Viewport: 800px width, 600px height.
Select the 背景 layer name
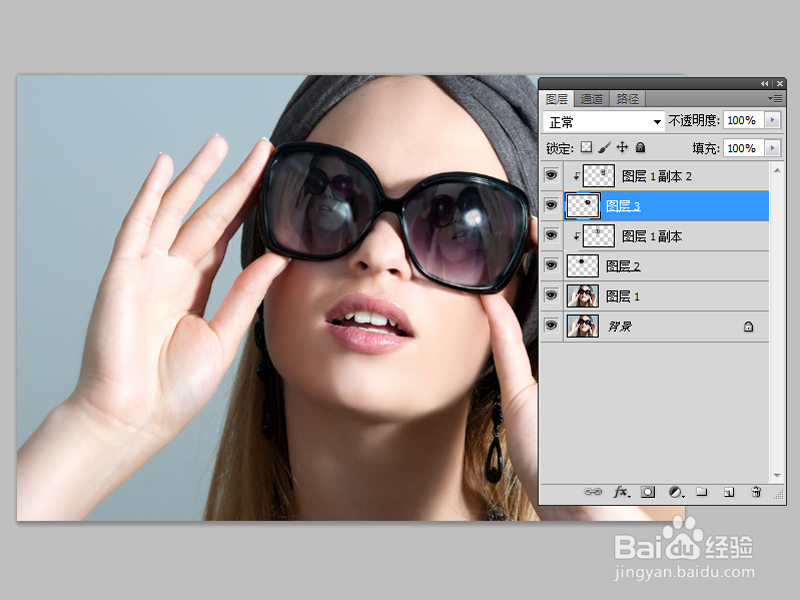[620, 327]
